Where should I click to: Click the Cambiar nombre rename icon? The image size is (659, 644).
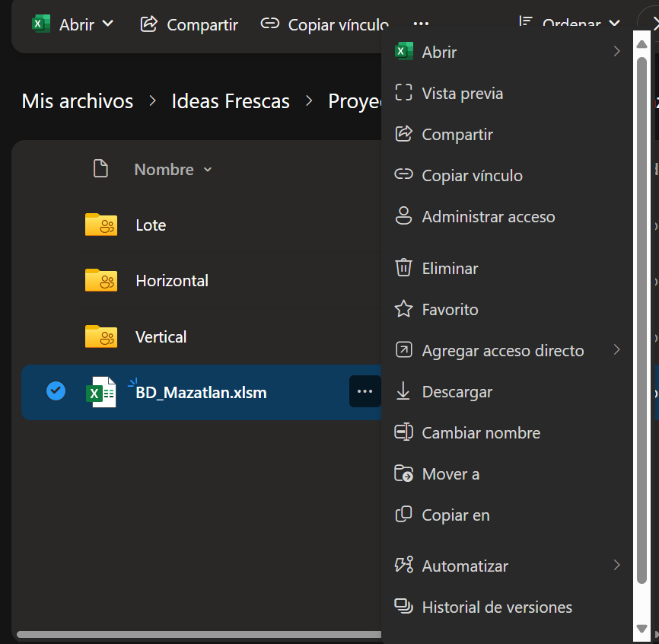tap(403, 432)
